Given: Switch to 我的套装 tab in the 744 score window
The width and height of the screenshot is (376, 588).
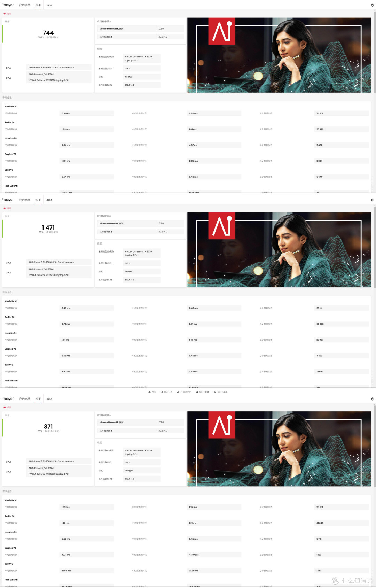Looking at the screenshot, I should tap(25, 5).
